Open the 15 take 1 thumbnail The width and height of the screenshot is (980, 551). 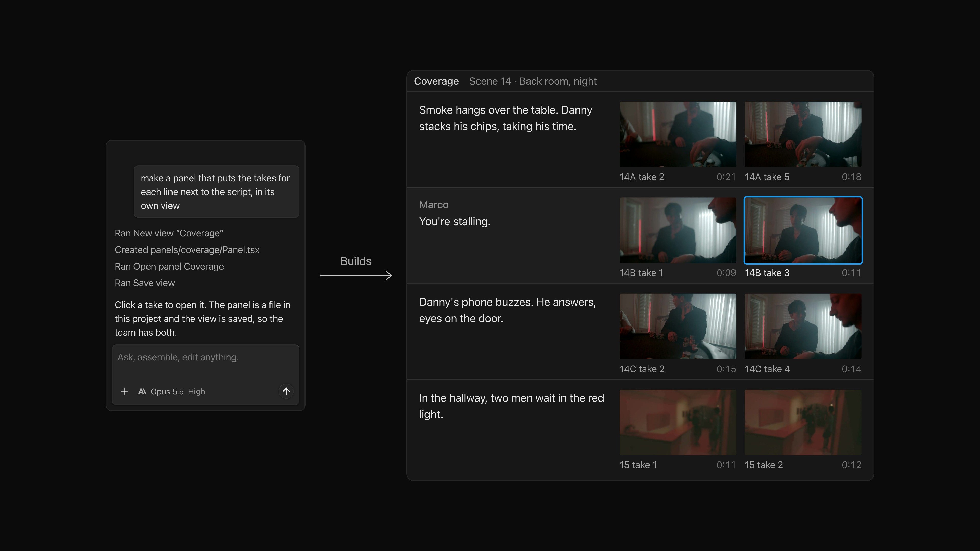coord(678,422)
